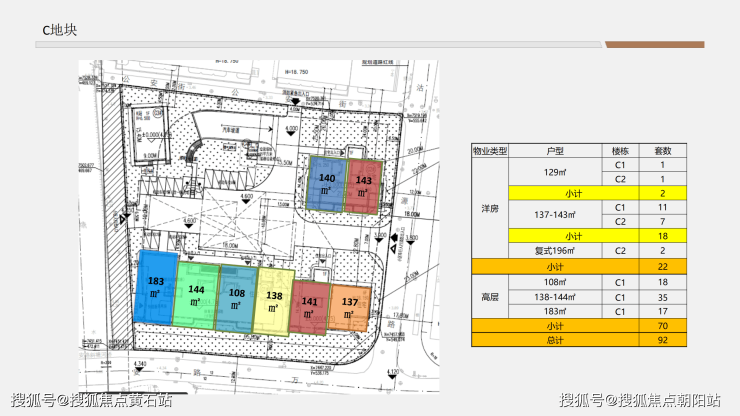The height and width of the screenshot is (416, 740).
Task: Click the "洋房" property type cell
Action: (490, 208)
